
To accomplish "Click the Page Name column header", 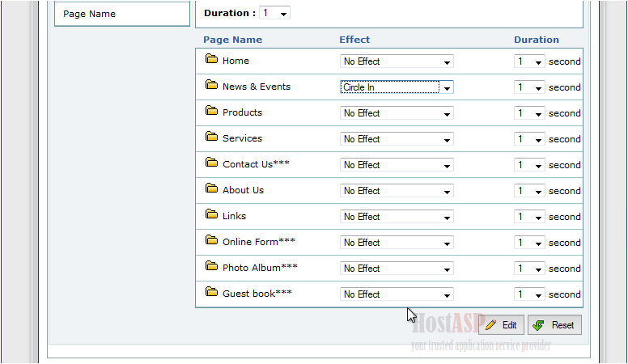I will [x=233, y=40].
